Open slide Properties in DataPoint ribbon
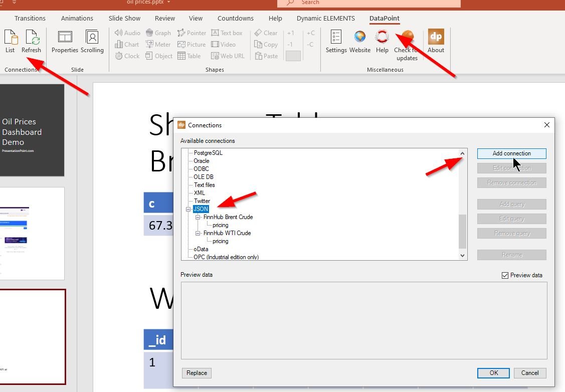The height and width of the screenshot is (392, 565). pyautogui.click(x=65, y=41)
